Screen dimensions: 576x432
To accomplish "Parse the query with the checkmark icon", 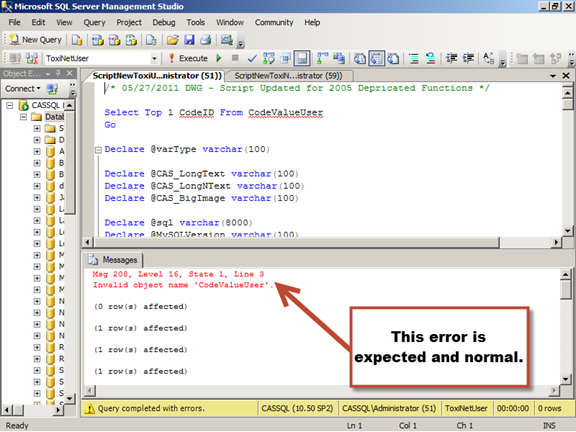I will (x=252, y=58).
